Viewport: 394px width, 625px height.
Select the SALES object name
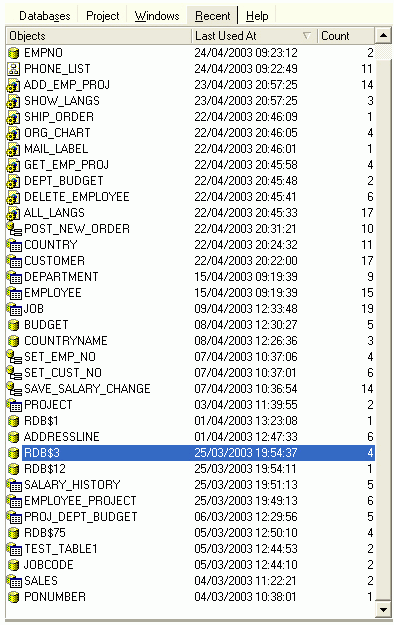(41, 581)
